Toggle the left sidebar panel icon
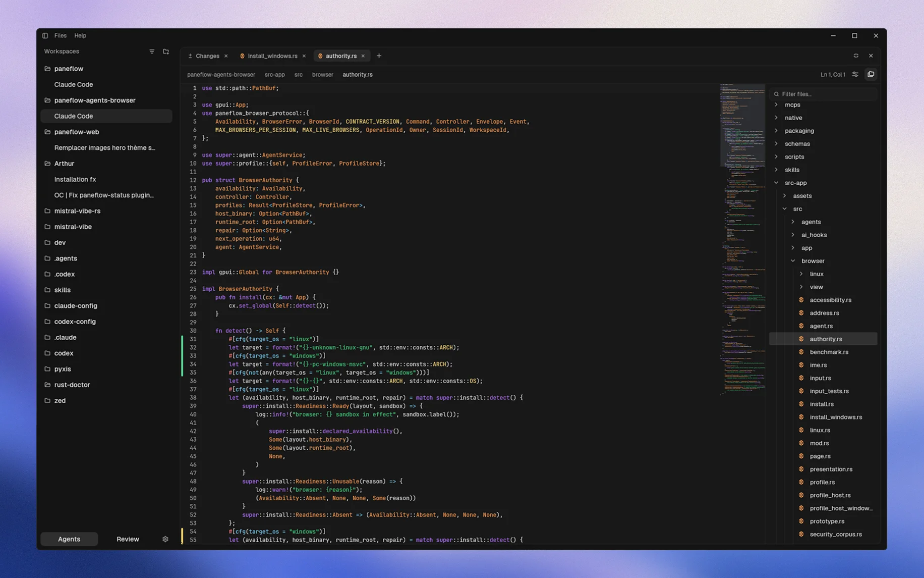The width and height of the screenshot is (924, 578). [45, 35]
